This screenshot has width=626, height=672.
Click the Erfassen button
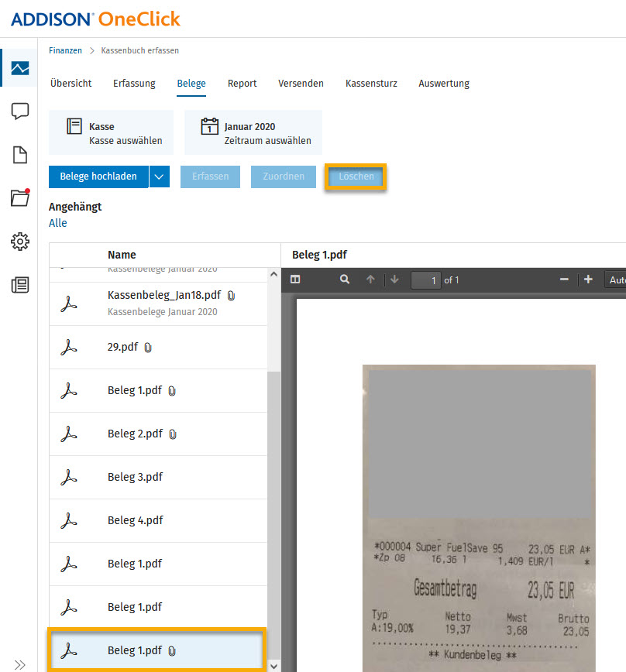tap(210, 177)
